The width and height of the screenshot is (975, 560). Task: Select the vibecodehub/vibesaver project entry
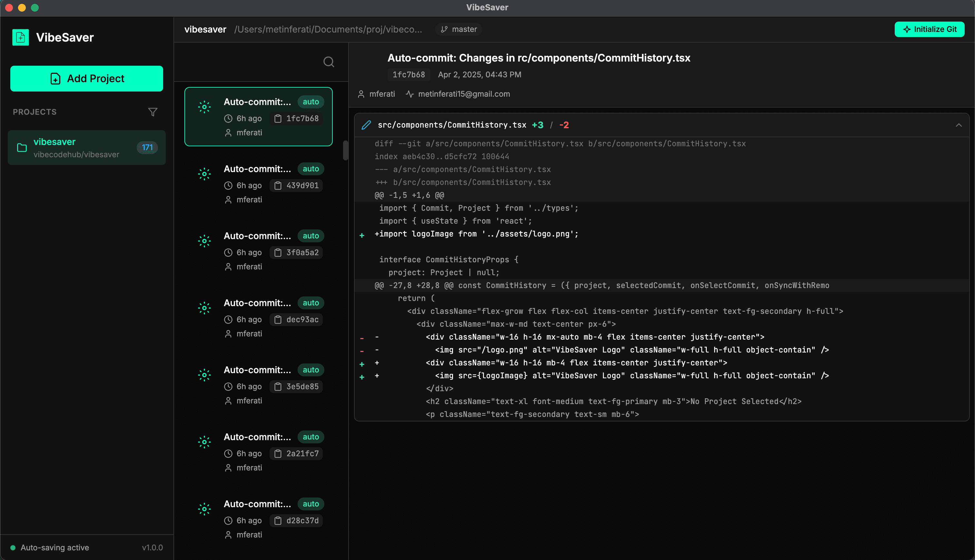(x=87, y=148)
